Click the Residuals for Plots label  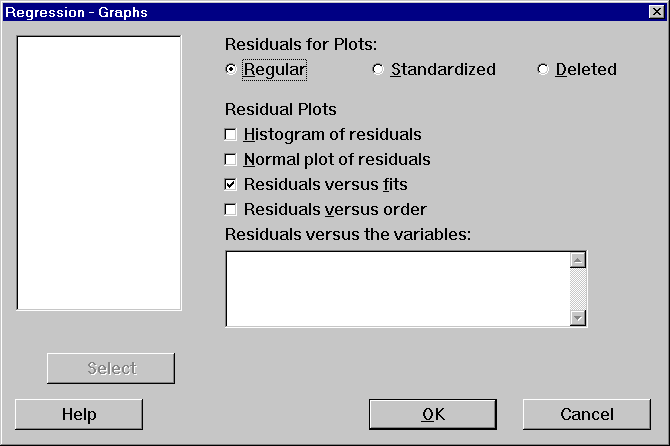(301, 44)
